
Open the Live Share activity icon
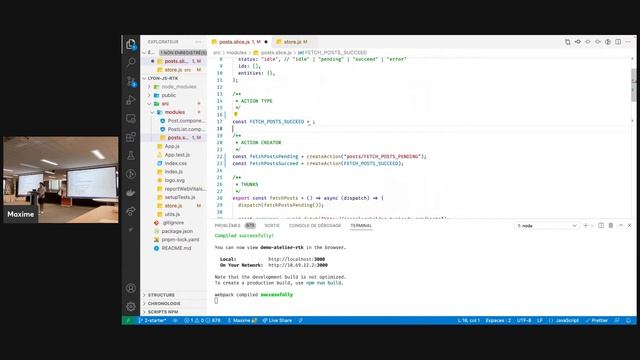coord(131,211)
